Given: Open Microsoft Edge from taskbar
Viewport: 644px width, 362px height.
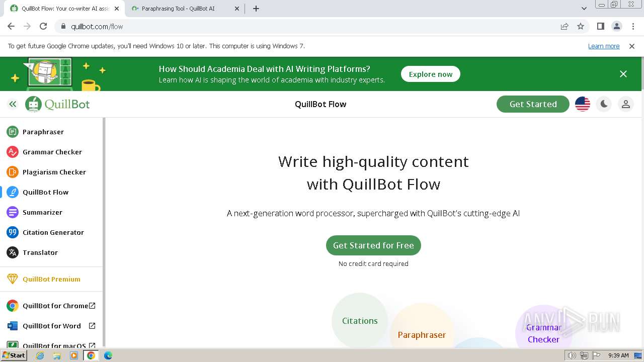Looking at the screenshot, I should click(108, 355).
